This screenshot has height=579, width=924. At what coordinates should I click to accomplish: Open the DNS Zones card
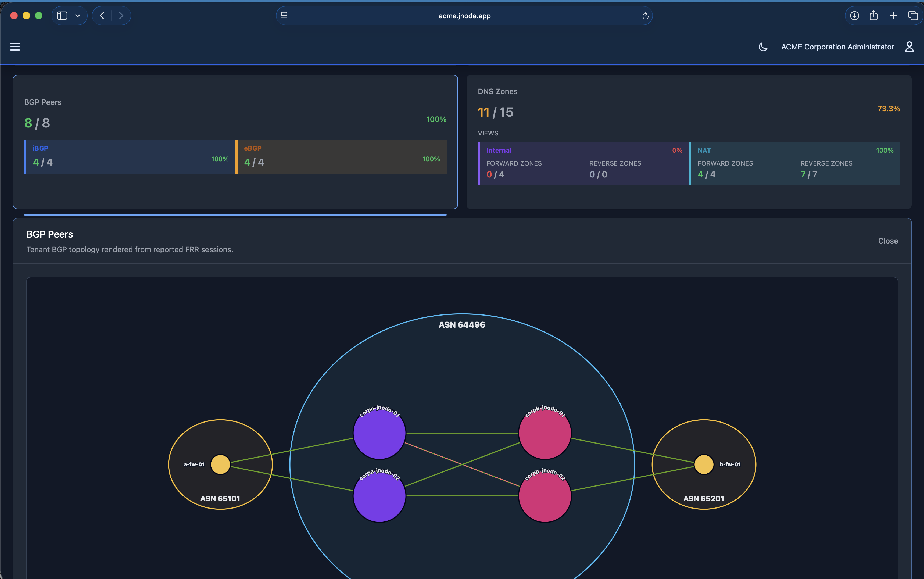point(689,142)
